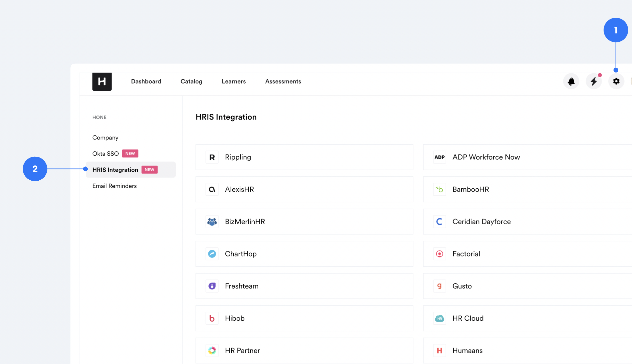Choose ADP Workforce Now integration

[x=527, y=157]
